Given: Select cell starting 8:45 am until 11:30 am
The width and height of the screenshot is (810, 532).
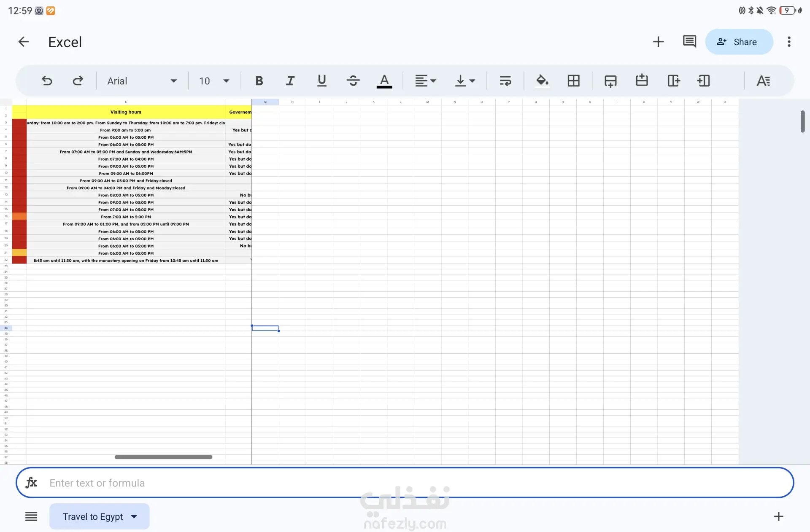Looking at the screenshot, I should tap(126, 261).
